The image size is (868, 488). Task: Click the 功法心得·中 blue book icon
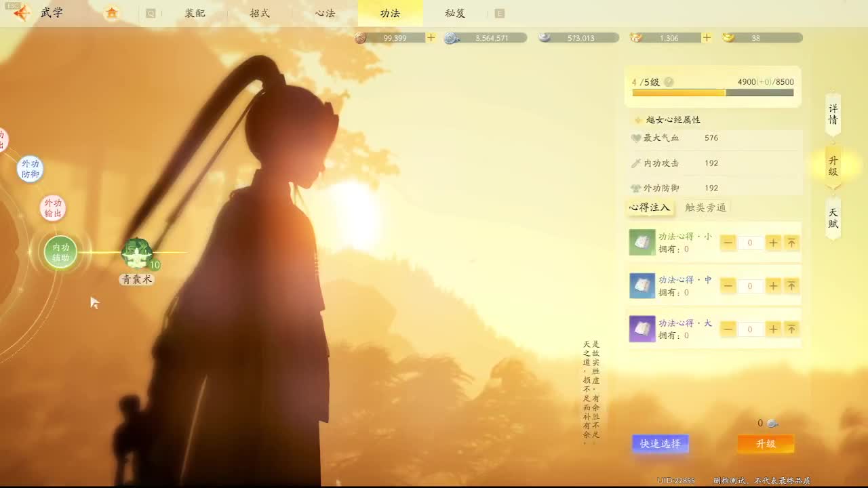pos(642,286)
